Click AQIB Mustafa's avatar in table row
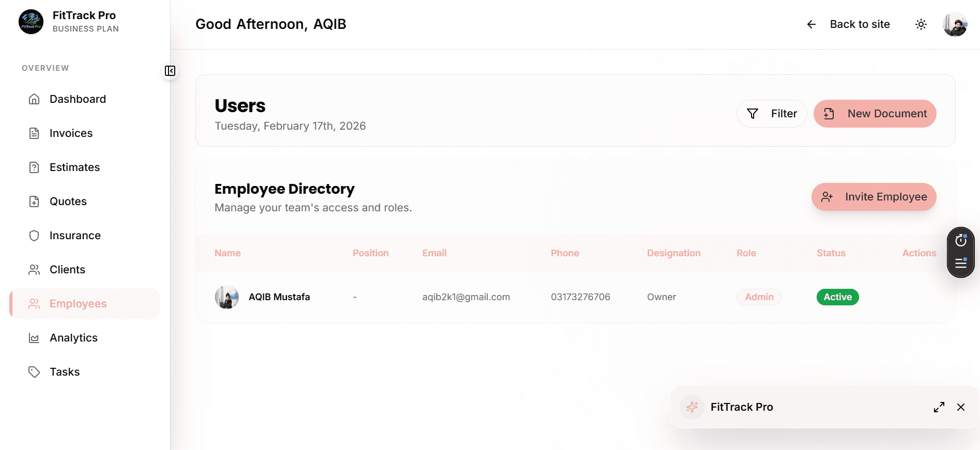The height and width of the screenshot is (450, 980). pos(227,297)
